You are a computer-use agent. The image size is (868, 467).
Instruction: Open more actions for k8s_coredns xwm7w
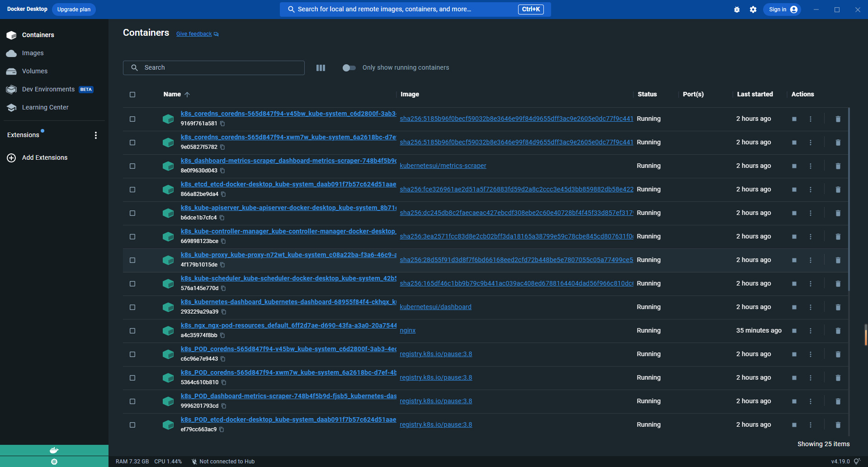click(811, 143)
